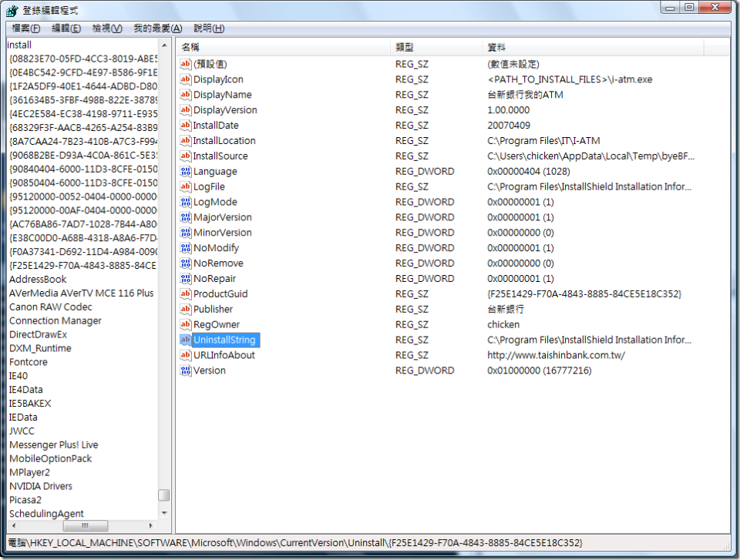740x560 pixels.
Task: Click the horizontal scrollbar under the tree pane
Action: (x=85, y=526)
